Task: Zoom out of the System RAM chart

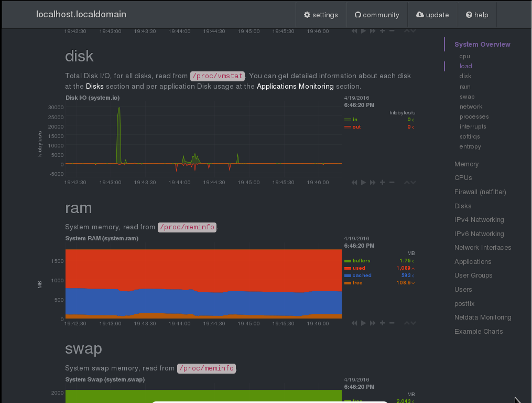Action: pos(392,323)
